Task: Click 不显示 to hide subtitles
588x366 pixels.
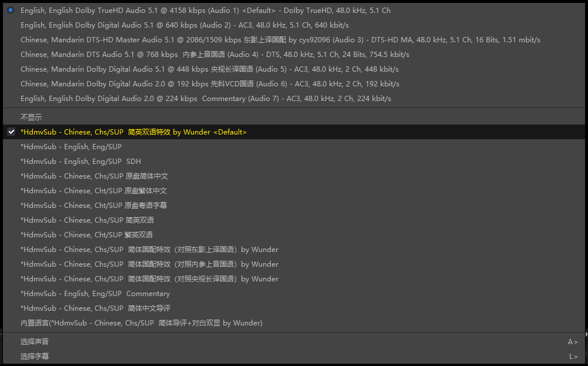Action: 31,117
